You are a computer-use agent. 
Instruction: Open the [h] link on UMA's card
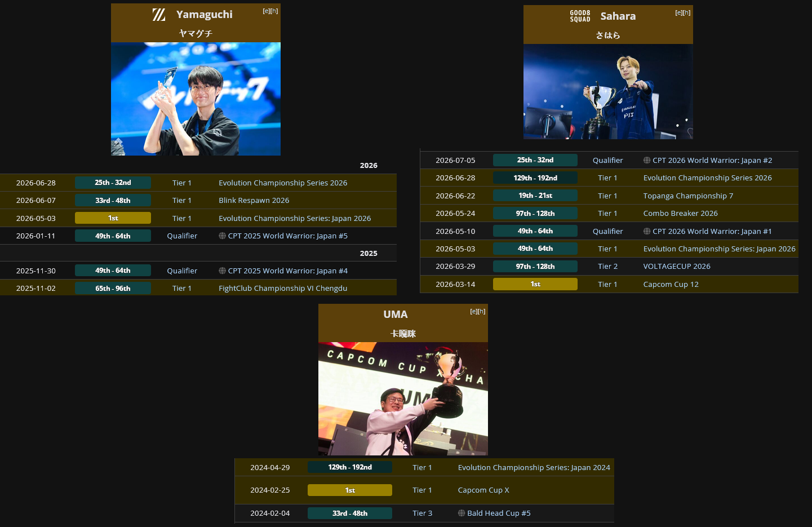pos(482,311)
